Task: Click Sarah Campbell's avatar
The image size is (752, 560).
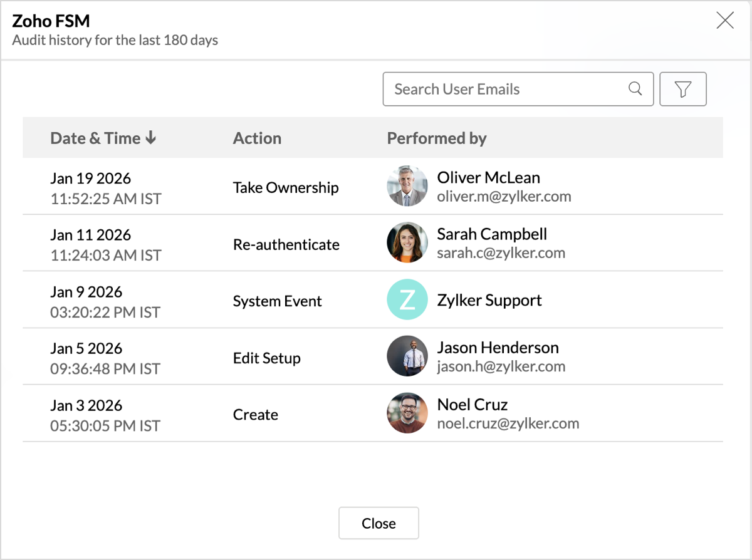Action: pos(407,243)
